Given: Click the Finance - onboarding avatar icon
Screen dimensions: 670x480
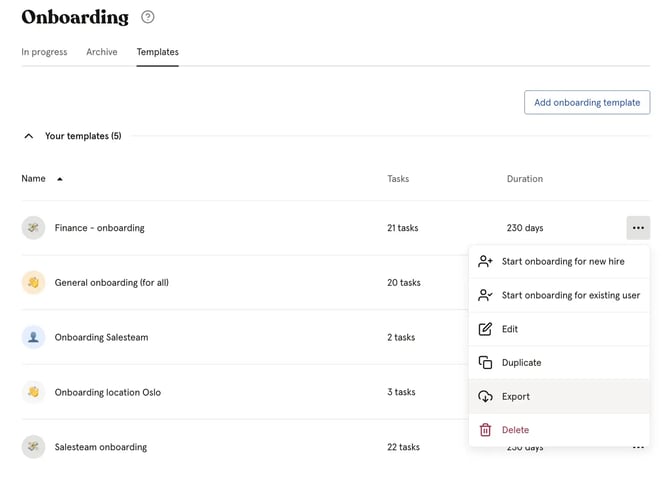Looking at the screenshot, I should point(33,228).
